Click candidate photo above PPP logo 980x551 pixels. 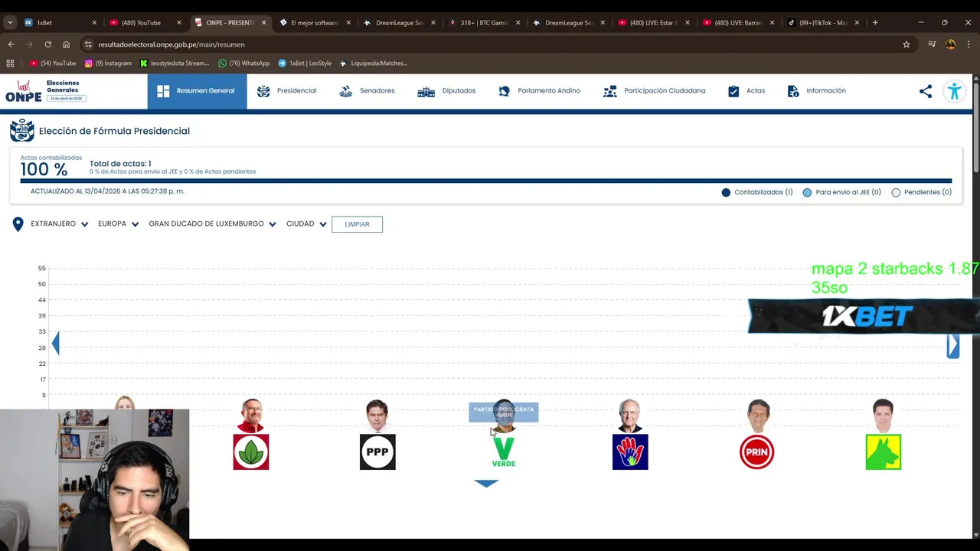[x=377, y=416]
